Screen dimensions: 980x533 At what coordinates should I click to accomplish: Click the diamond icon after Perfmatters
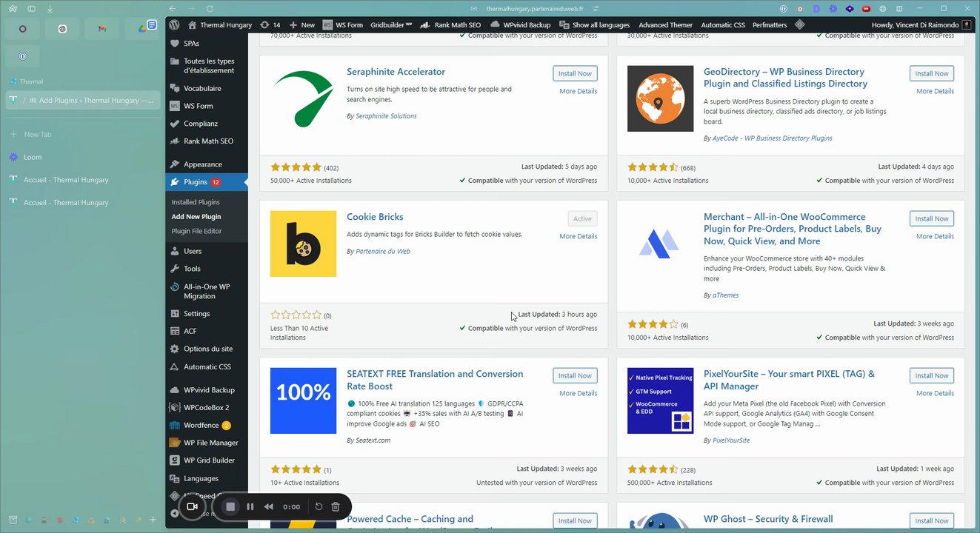tap(799, 24)
